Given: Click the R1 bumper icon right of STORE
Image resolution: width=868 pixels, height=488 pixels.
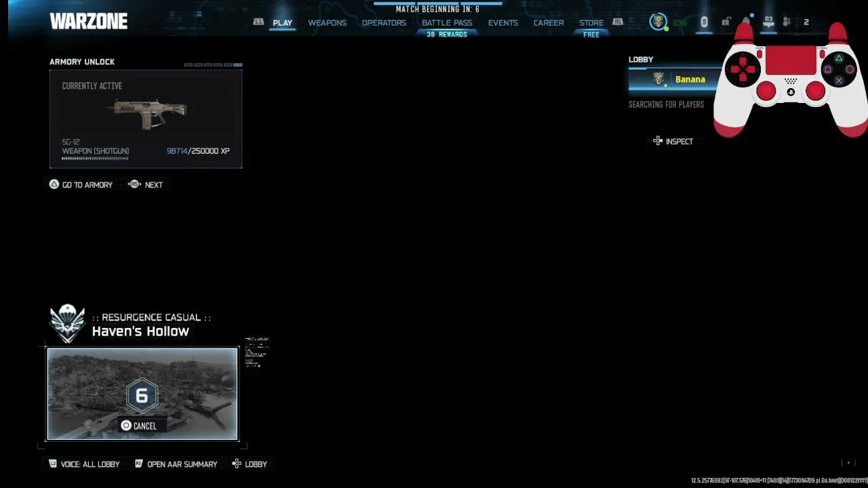Looking at the screenshot, I should (617, 22).
